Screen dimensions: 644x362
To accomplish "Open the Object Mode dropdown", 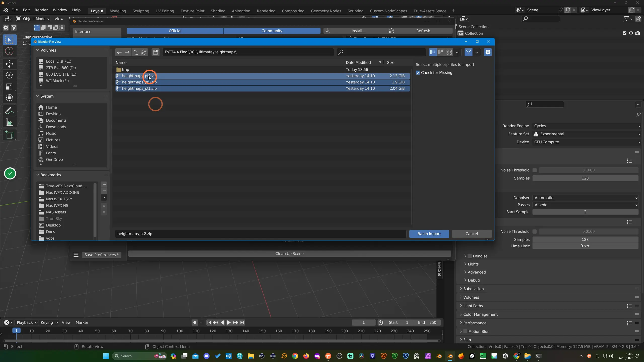I will [33, 19].
